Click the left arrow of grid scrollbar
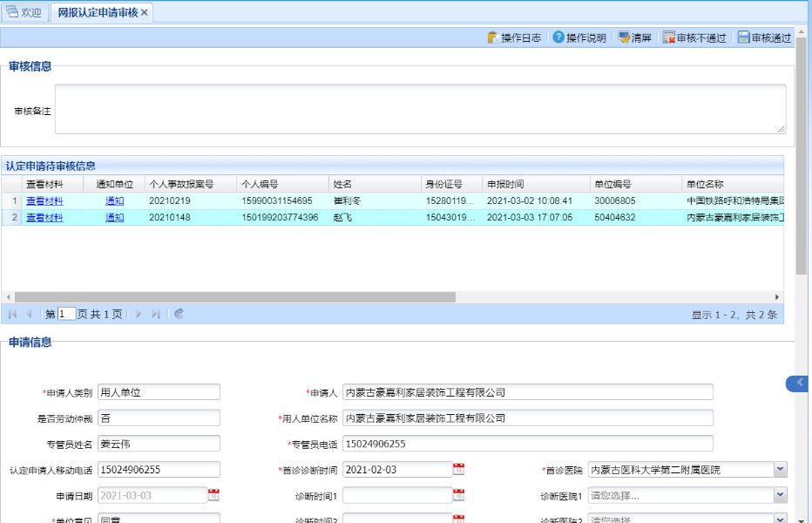 [x=9, y=297]
